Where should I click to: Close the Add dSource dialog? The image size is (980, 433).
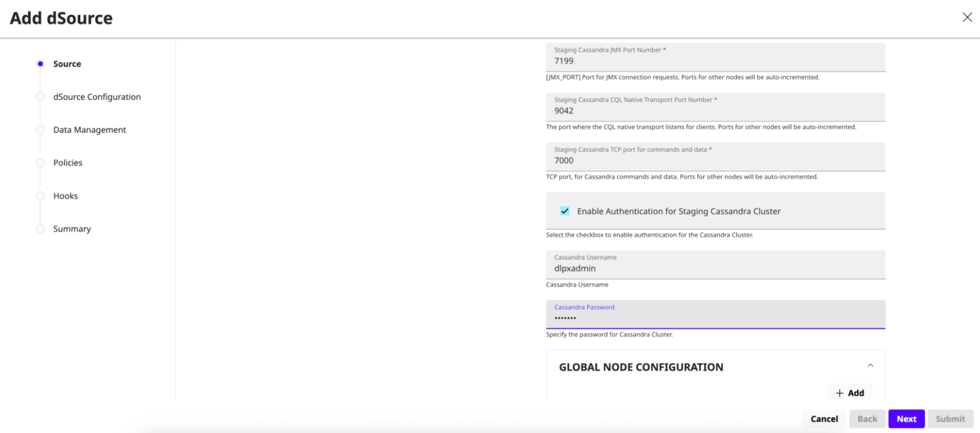pyautogui.click(x=967, y=17)
